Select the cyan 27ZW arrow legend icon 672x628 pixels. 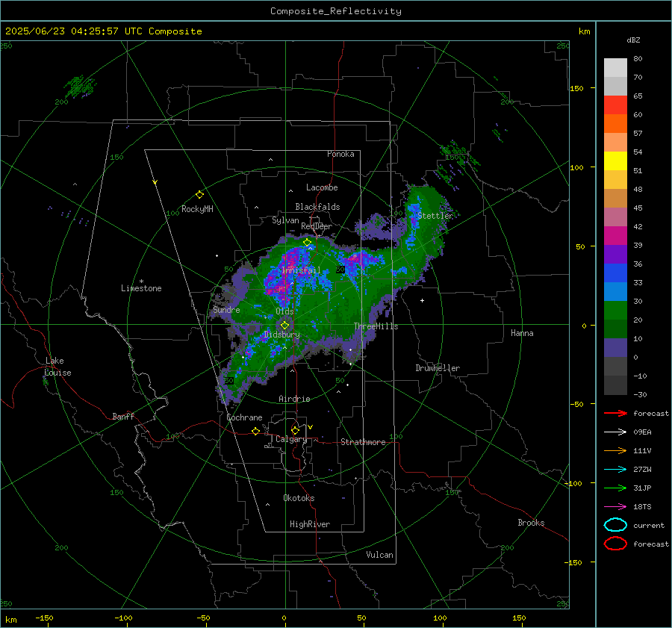(x=615, y=469)
